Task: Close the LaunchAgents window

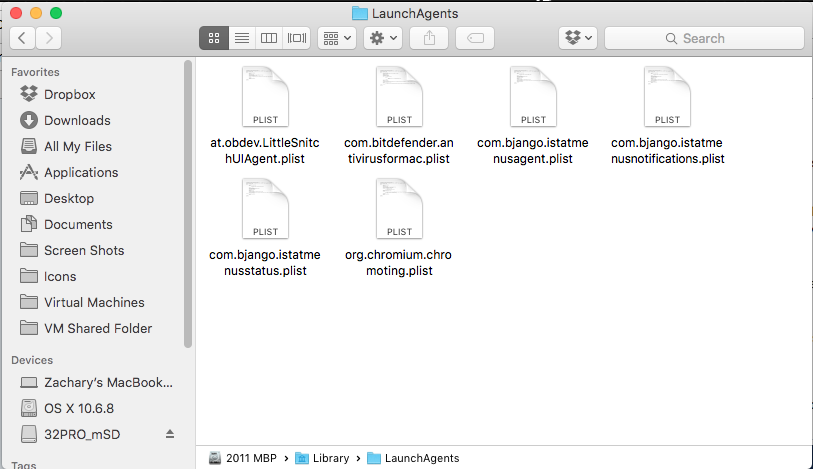Action: 16,13
